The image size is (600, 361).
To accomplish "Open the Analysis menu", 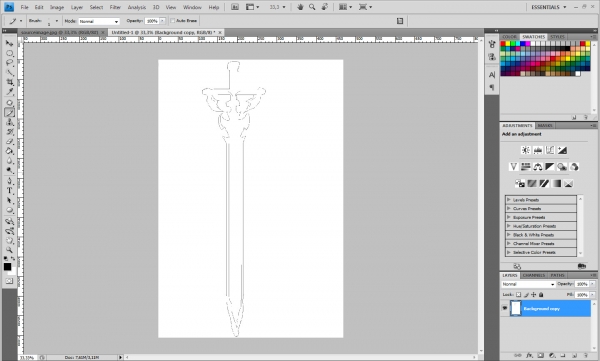I will (137, 7).
